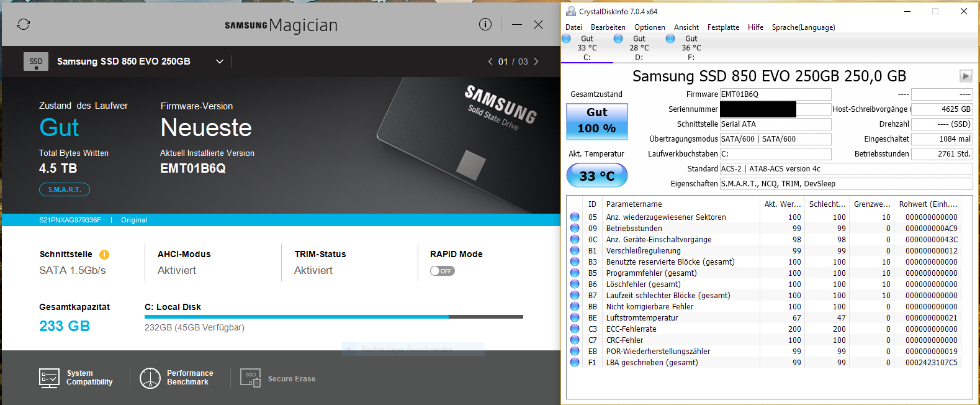The height and width of the screenshot is (405, 980).
Task: Go to next drive in Magician pager
Action: pos(536,61)
